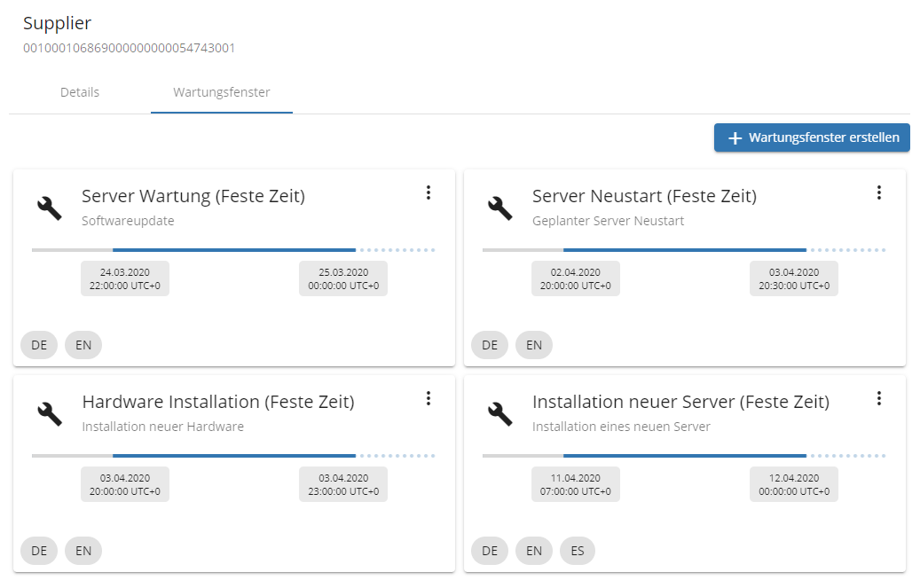The height and width of the screenshot is (588, 920).
Task: Click the Supplier heading
Action: pyautogui.click(x=57, y=23)
